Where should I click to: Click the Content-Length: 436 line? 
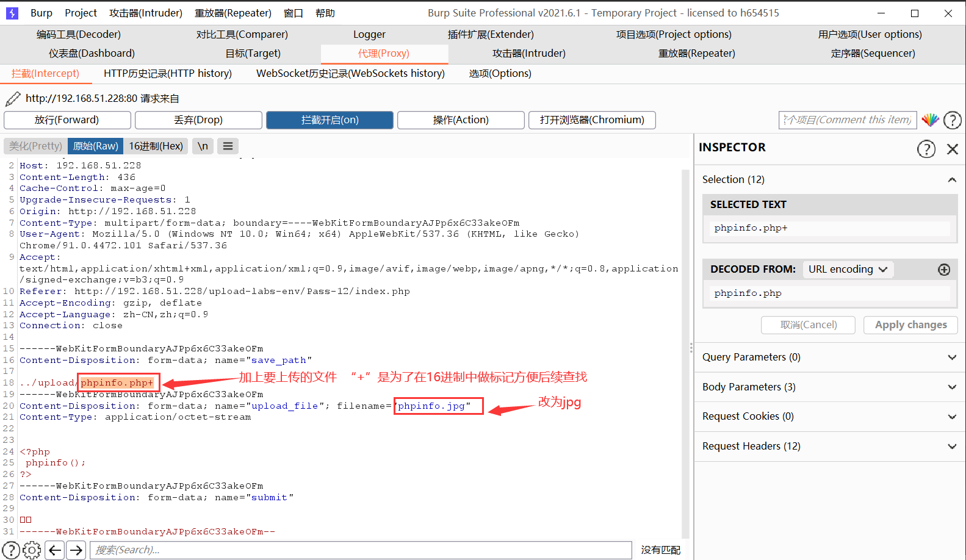[x=77, y=178]
